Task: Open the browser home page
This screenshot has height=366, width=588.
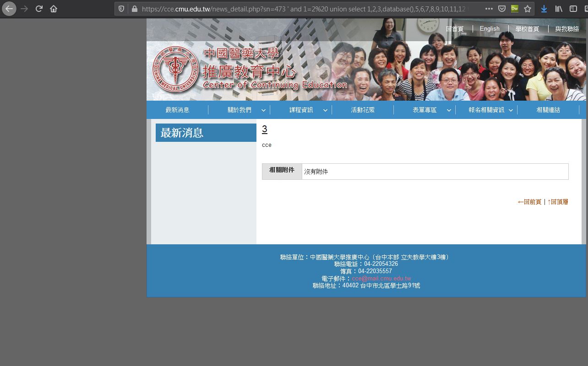Action: coord(54,9)
